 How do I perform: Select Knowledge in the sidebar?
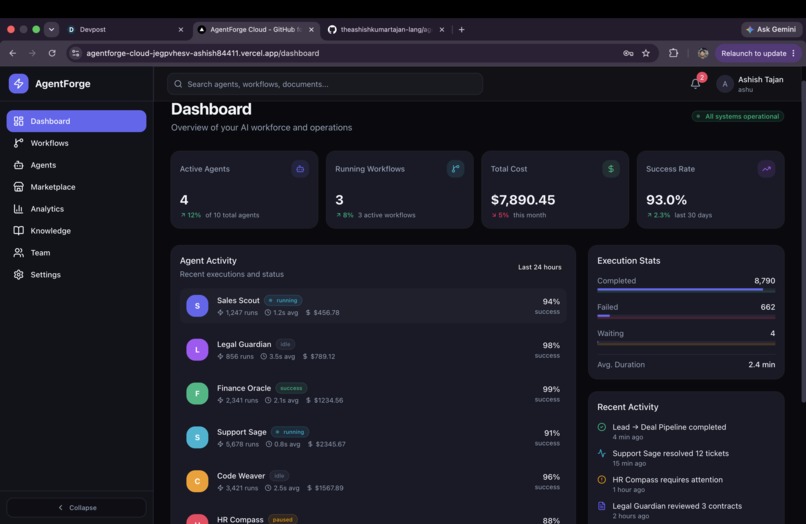(x=76, y=230)
